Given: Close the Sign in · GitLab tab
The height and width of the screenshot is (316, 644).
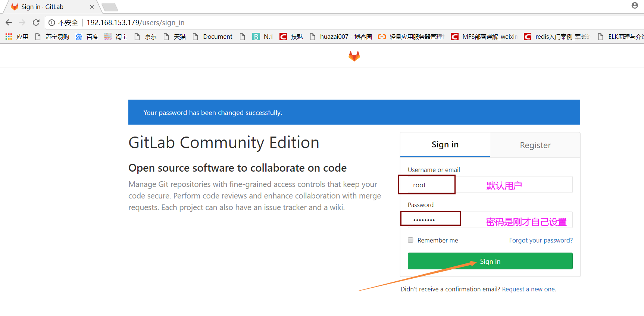Looking at the screenshot, I should click(92, 7).
